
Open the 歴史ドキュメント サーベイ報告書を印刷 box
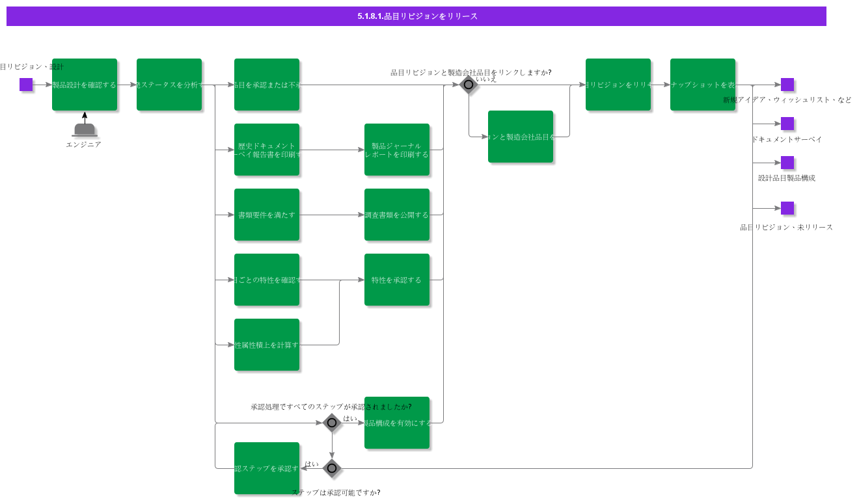point(267,150)
